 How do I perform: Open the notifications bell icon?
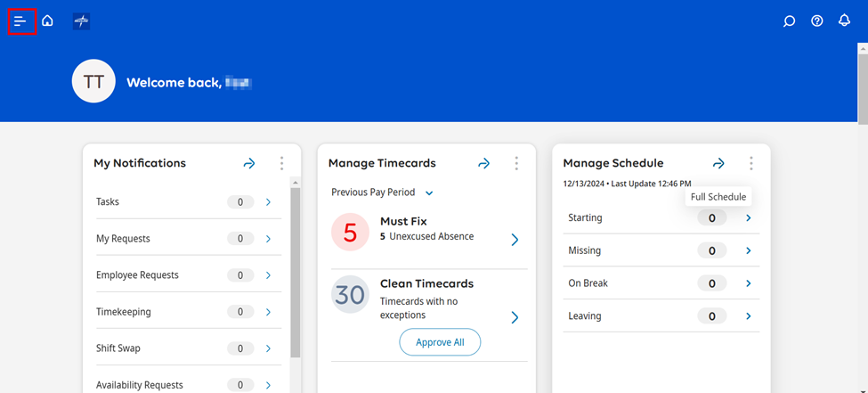coord(845,20)
